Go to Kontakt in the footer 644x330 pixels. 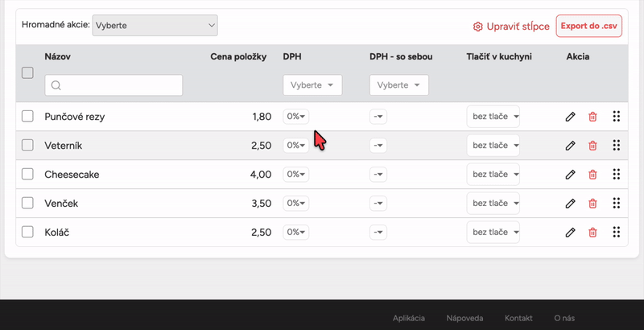point(518,318)
